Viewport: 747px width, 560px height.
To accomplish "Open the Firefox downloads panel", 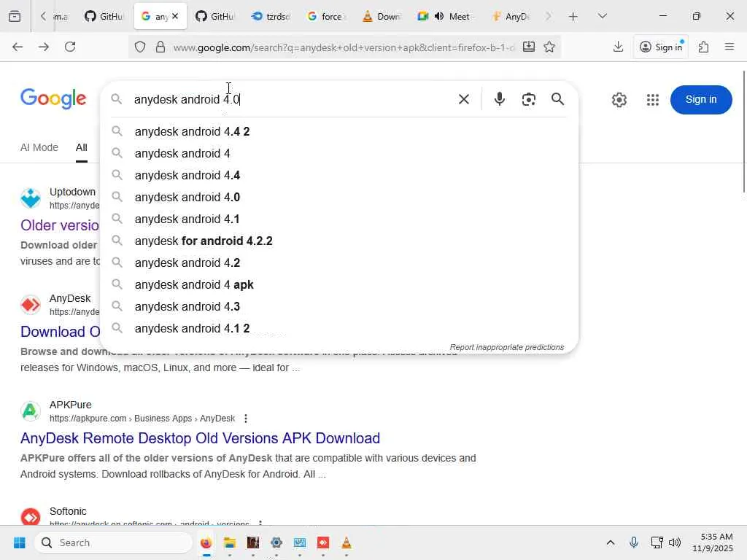I will [x=618, y=47].
